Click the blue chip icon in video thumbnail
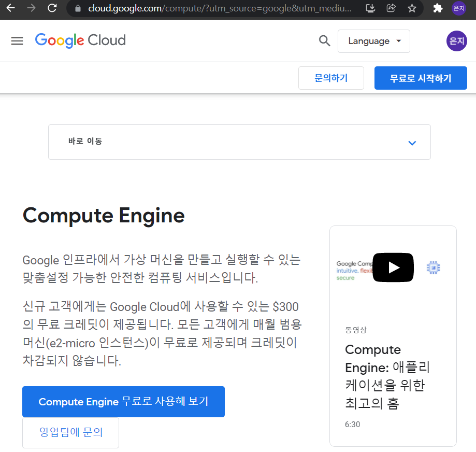Screen dimensions: 476x452 coord(434,267)
